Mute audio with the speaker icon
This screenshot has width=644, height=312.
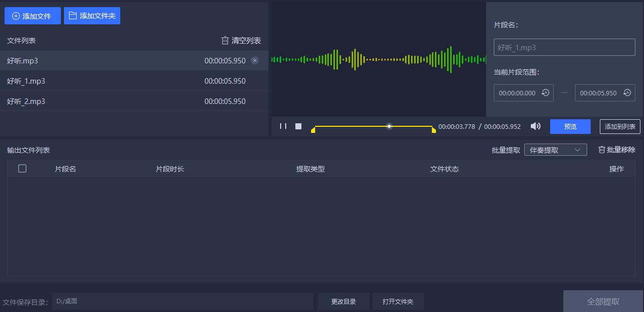pos(535,126)
